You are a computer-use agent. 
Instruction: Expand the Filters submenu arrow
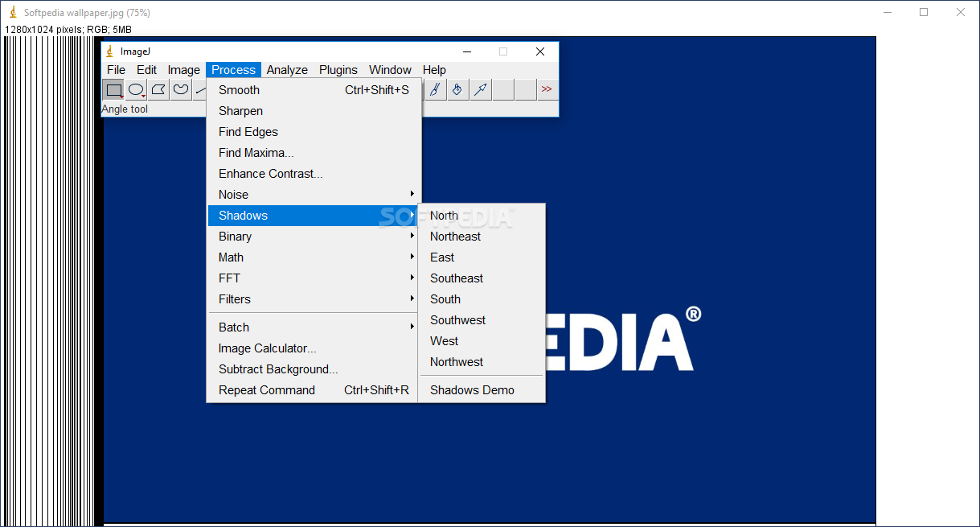(x=412, y=298)
